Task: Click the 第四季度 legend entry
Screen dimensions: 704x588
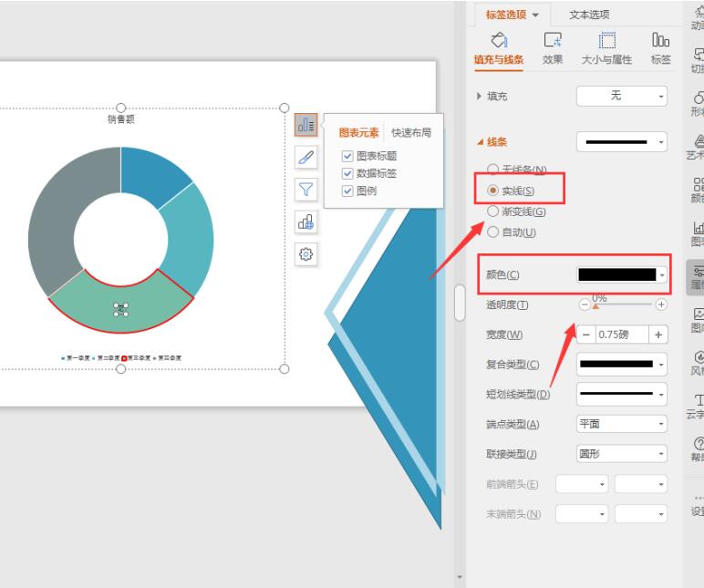Action: pyautogui.click(x=167, y=357)
